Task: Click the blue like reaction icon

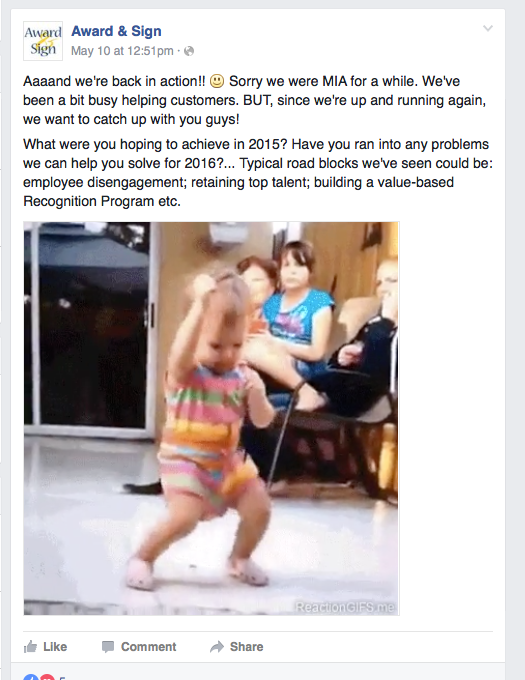Action: tap(30, 678)
